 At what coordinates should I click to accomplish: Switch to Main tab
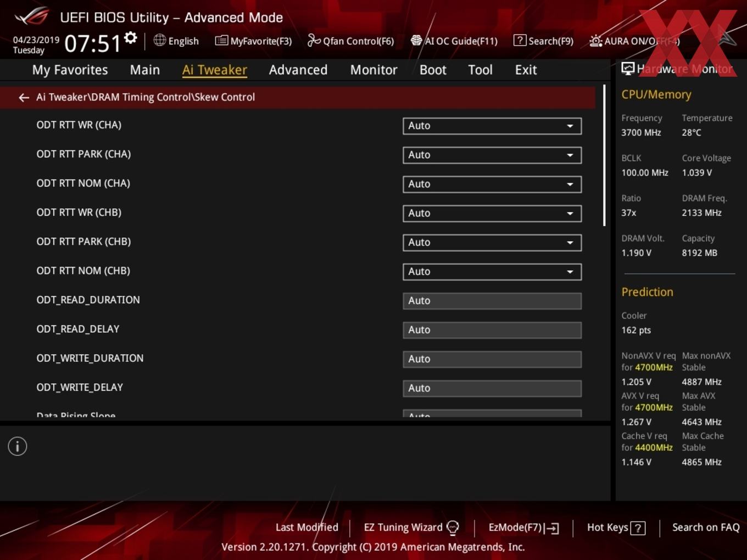click(x=145, y=70)
